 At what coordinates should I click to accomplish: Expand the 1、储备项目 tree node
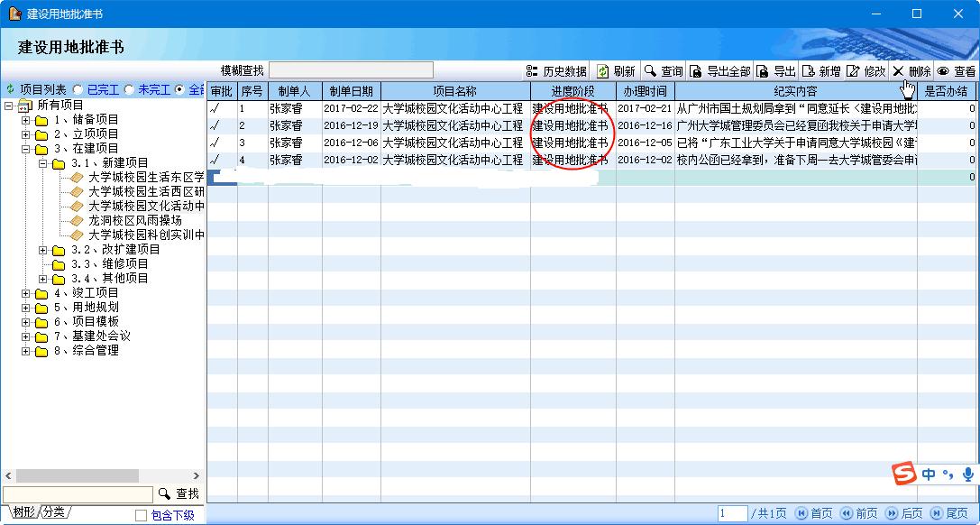click(26, 120)
